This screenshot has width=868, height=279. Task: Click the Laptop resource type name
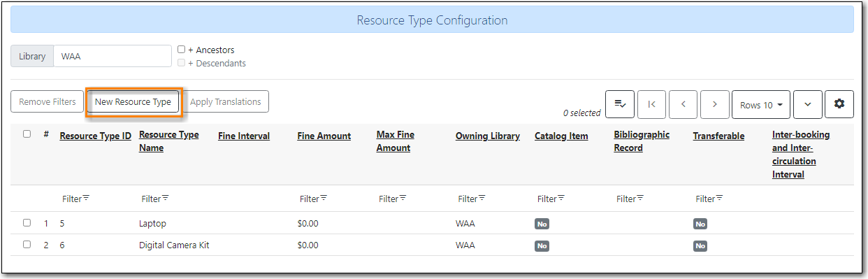point(152,224)
